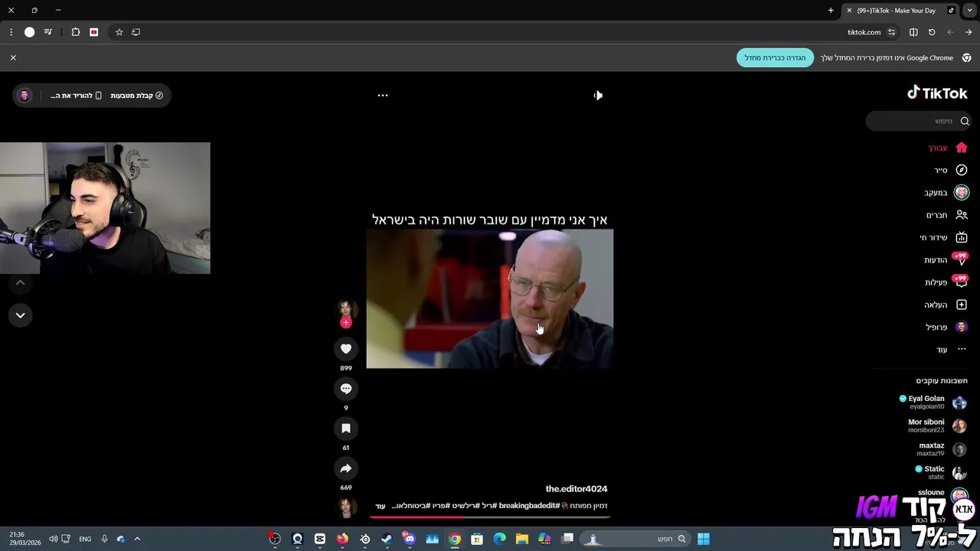Open Discord from the taskbar
Viewport: 980px width, 551px height.
point(410,539)
